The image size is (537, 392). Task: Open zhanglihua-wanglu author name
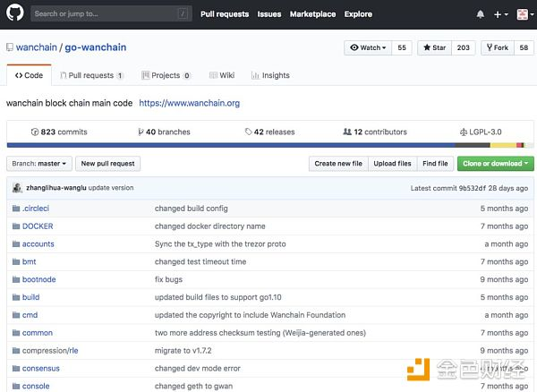(56, 188)
